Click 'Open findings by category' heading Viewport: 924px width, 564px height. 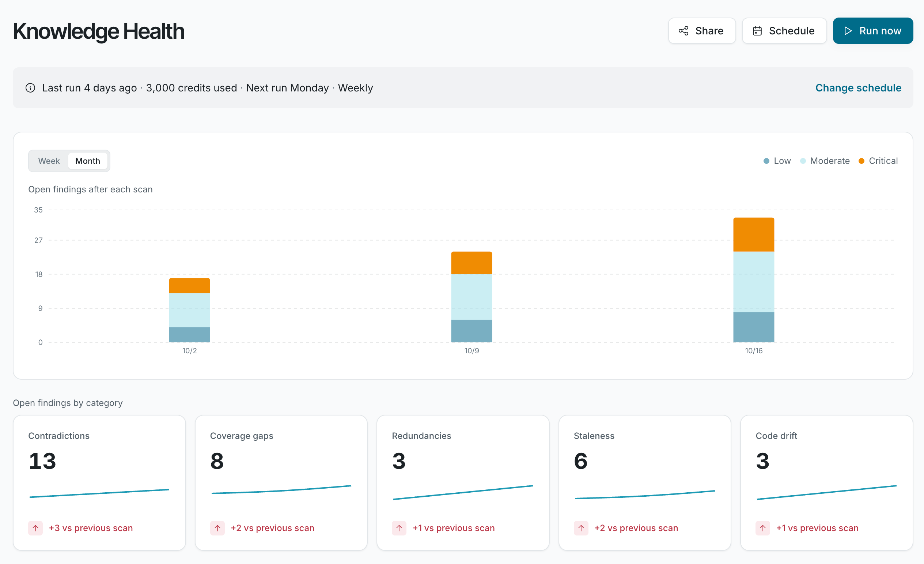click(x=68, y=403)
